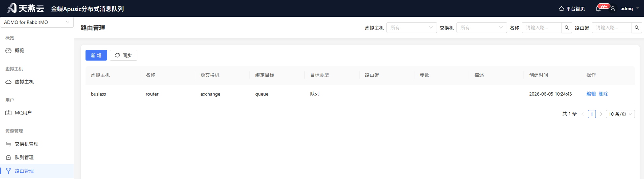This screenshot has height=179, width=644.
Task: Click the 源交换机 column header
Action: 210,75
